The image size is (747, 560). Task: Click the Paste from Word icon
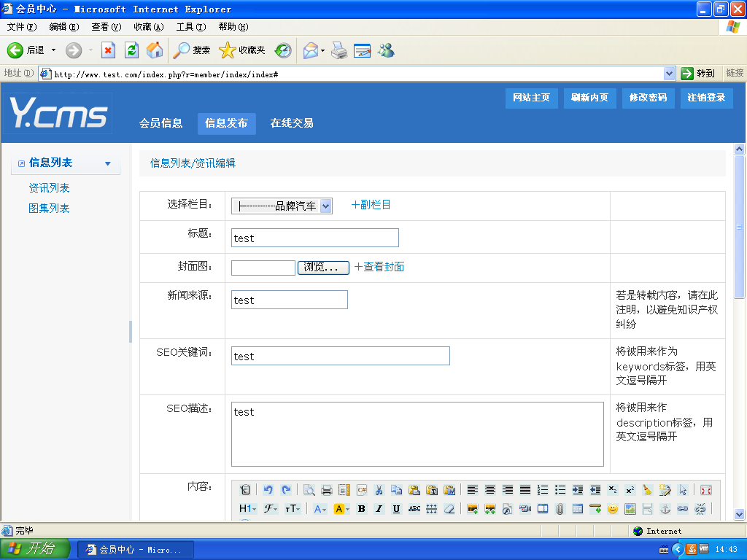449,489
